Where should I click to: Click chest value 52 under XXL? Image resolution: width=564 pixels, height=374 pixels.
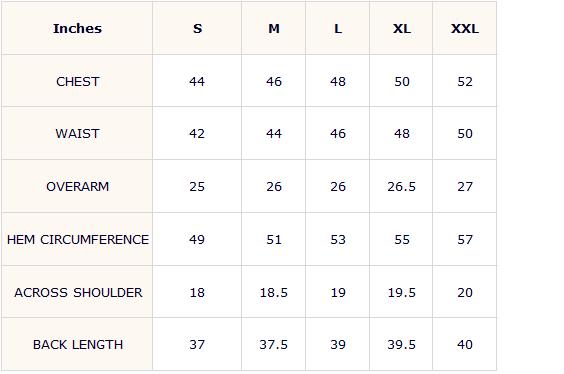[x=465, y=82]
